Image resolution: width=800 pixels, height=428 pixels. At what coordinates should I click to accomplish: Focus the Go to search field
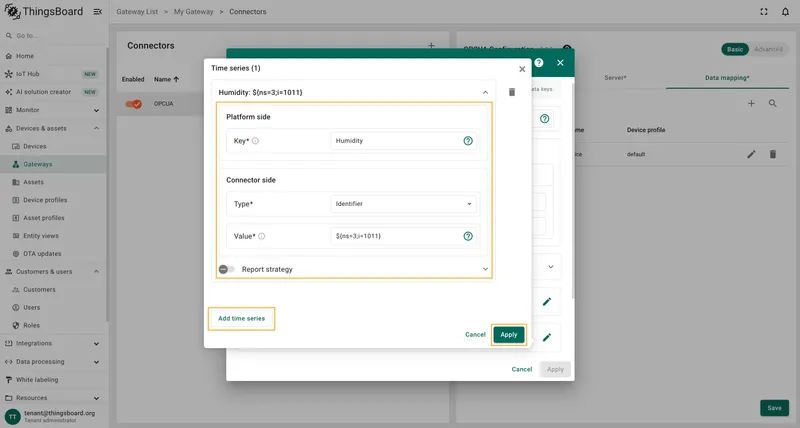click(54, 36)
